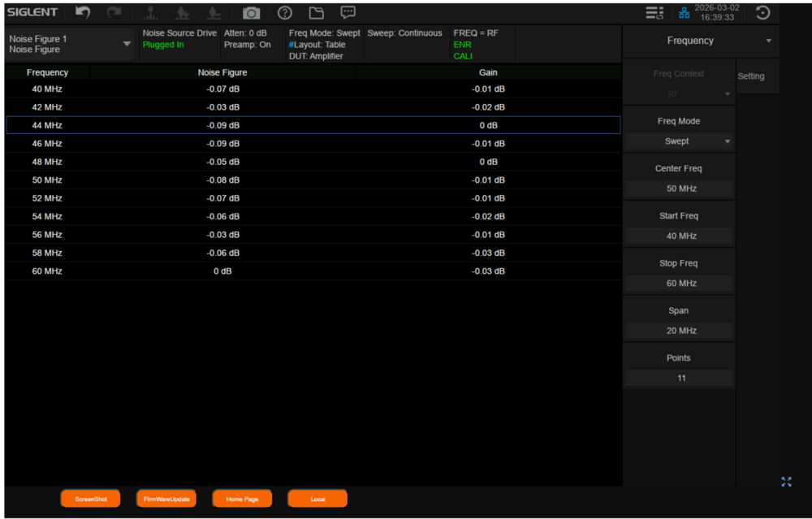Switch to the Setting tab
This screenshot has height=519, width=812.
[x=751, y=76]
